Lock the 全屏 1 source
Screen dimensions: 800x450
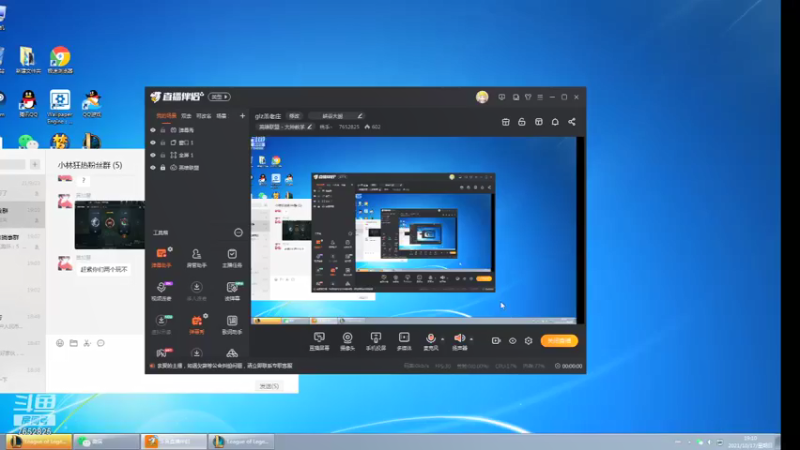163,155
